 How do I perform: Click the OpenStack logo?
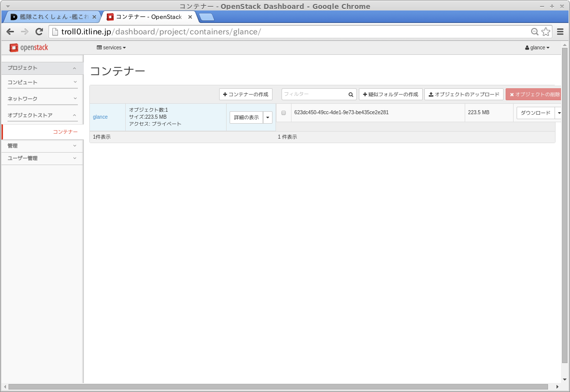coord(28,47)
